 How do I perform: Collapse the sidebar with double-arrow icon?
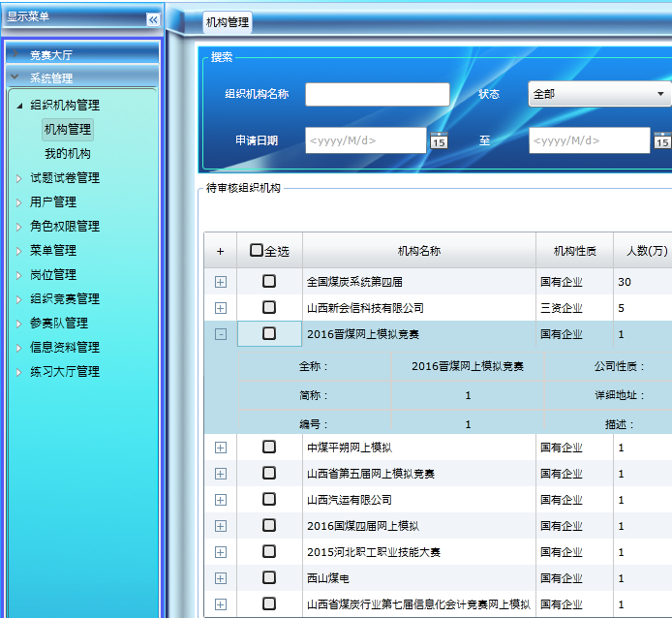pos(152,19)
